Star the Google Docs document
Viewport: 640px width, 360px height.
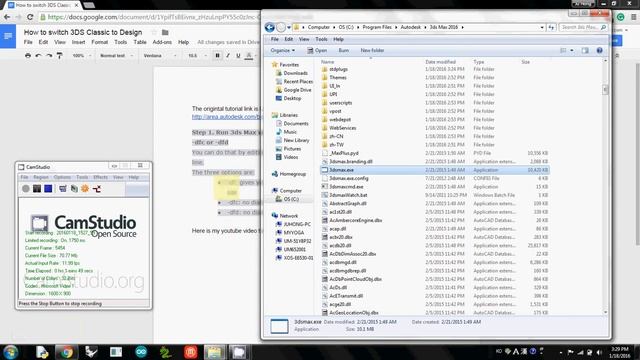click(154, 32)
